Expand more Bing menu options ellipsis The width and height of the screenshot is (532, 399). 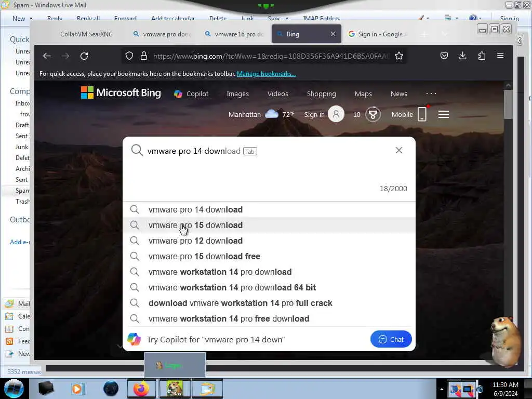click(x=431, y=94)
